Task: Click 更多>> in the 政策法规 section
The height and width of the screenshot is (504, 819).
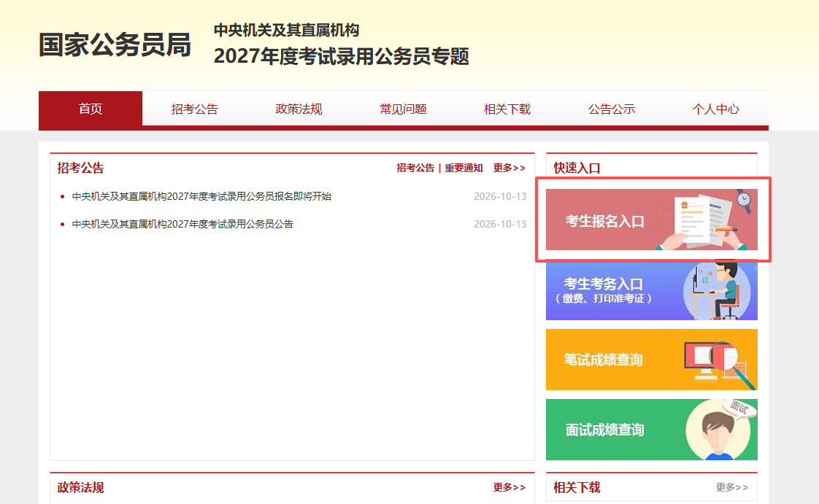Action: [510, 487]
